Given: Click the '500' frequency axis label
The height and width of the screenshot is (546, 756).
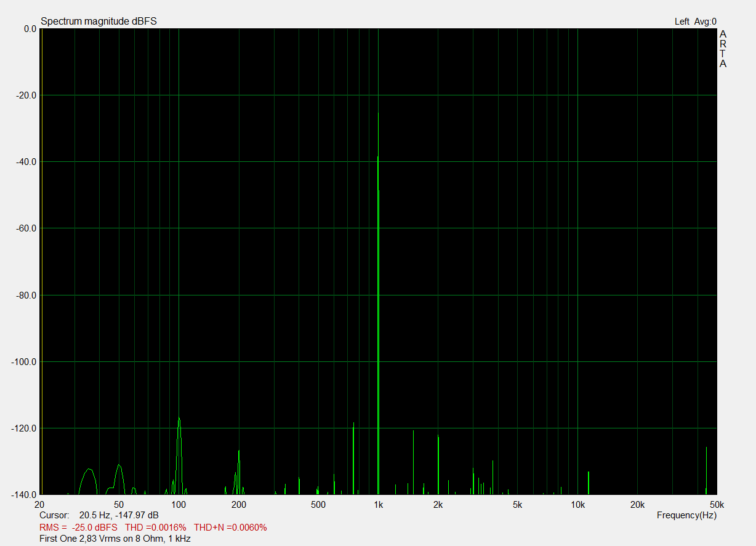Looking at the screenshot, I should point(318,505).
